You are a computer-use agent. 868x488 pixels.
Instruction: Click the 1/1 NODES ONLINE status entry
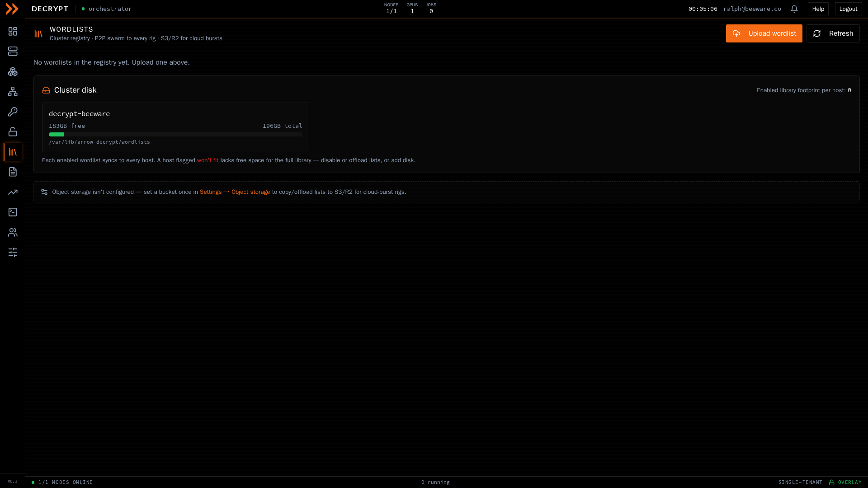tap(62, 482)
